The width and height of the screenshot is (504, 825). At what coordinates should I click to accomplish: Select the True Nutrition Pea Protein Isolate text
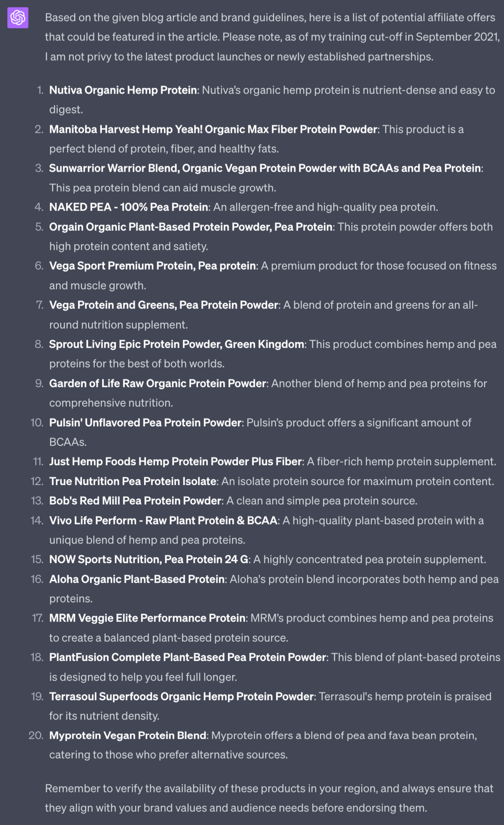pos(133,481)
